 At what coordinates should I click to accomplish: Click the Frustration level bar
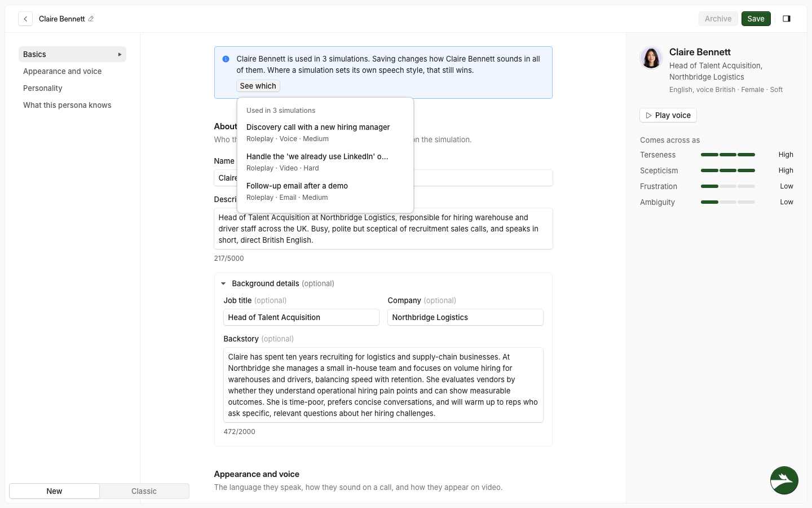click(728, 186)
